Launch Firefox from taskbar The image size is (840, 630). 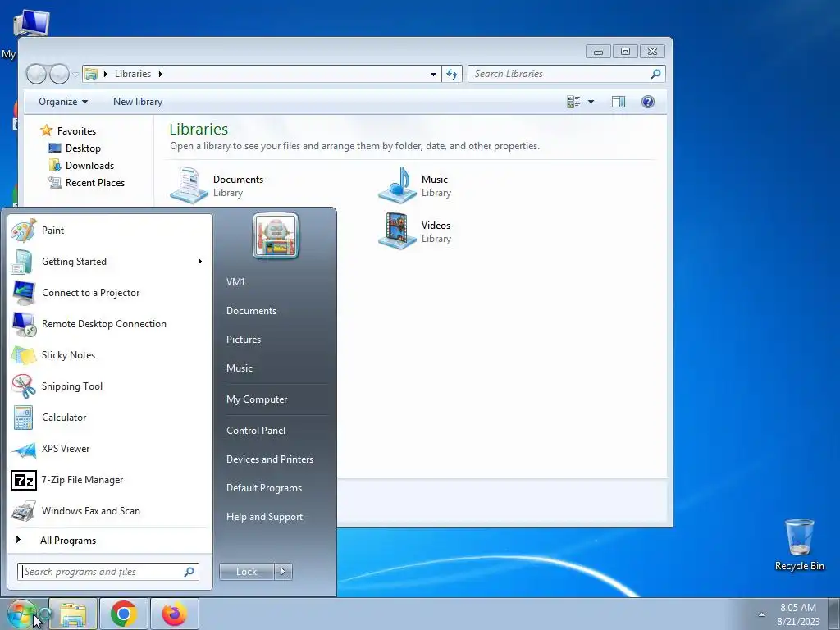pos(175,614)
